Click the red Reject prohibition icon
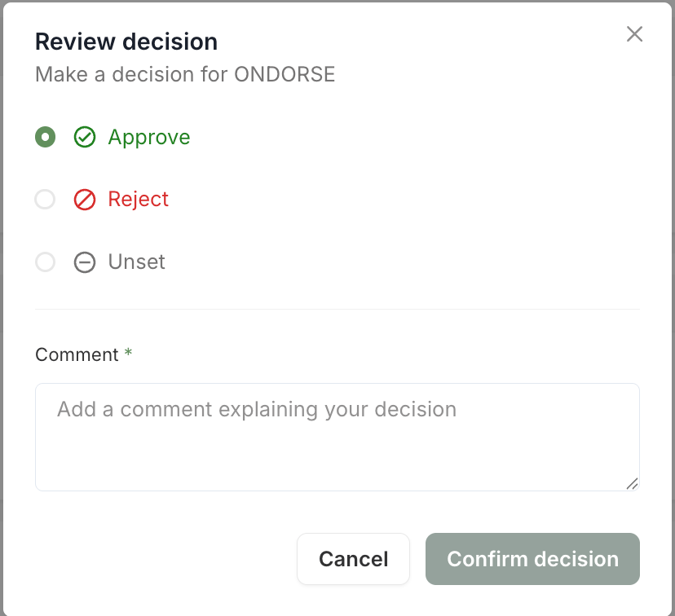This screenshot has height=616, width=675. 85,200
